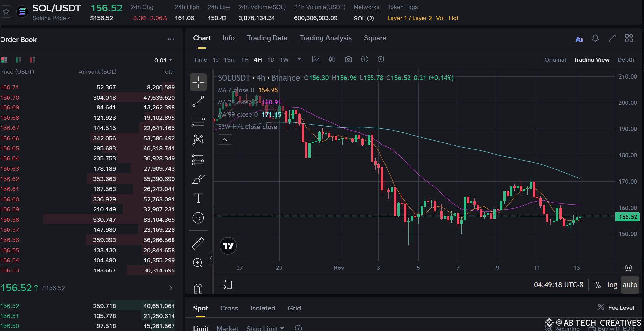This screenshot has width=644, height=331.
Task: Expand more time intervals dropdown arrow
Action: tap(299, 59)
